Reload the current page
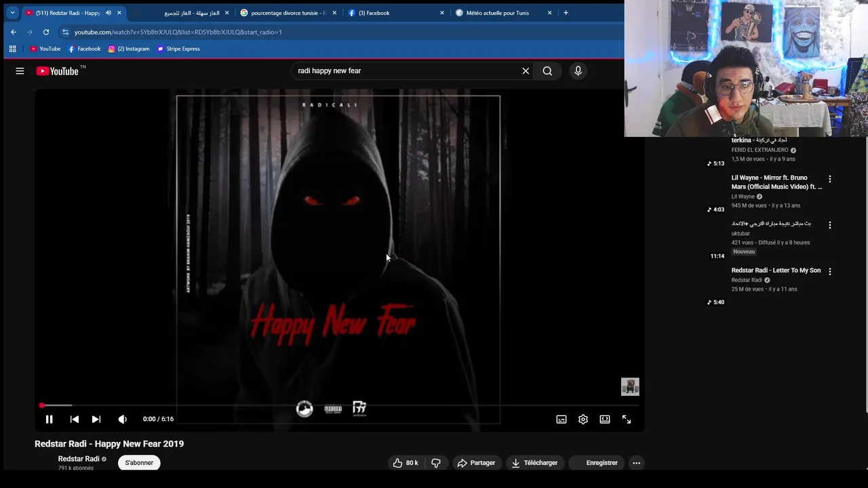868x488 pixels. point(46,32)
